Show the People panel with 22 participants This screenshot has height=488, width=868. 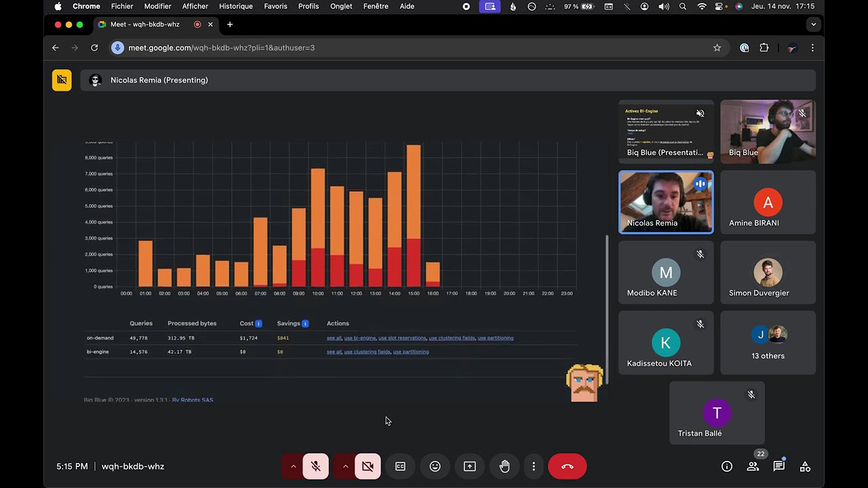(x=753, y=466)
